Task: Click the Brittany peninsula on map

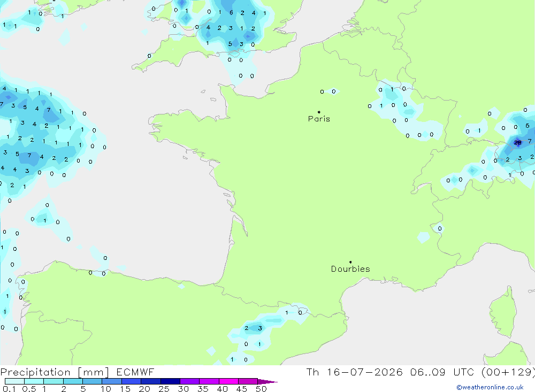Action: pos(178,127)
